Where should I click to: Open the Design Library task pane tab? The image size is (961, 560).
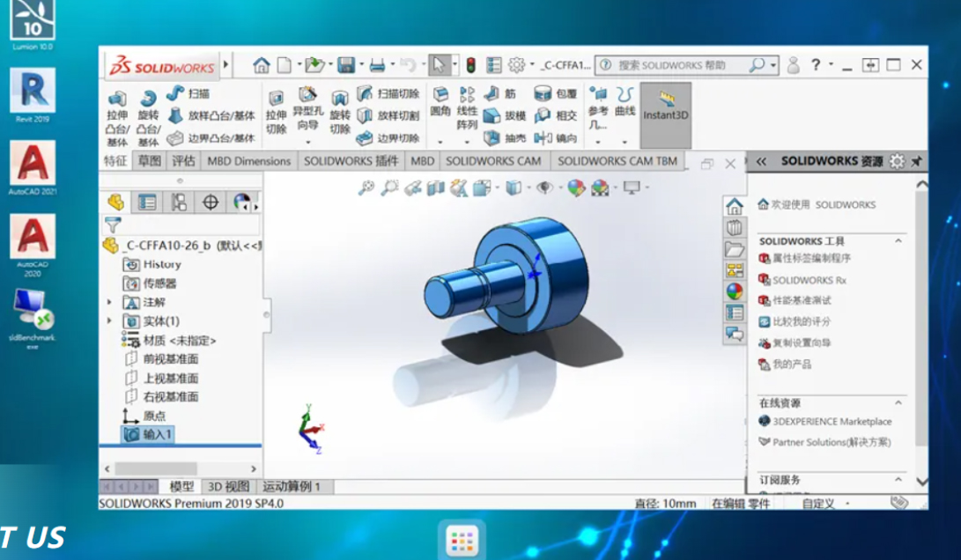(x=735, y=228)
